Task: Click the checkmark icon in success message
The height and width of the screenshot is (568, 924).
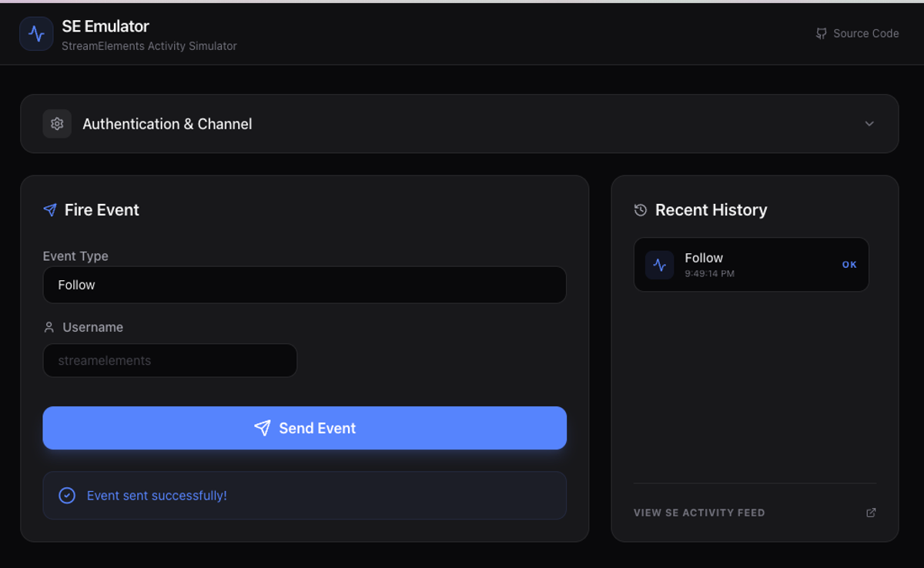Action: 67,496
